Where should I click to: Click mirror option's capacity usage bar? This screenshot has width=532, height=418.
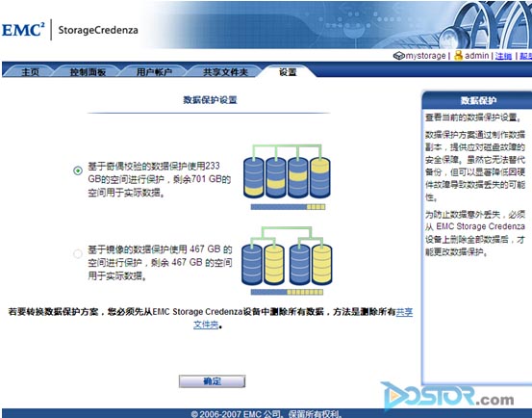[287, 292]
